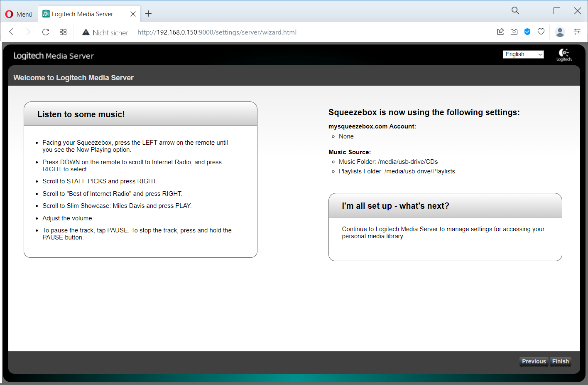Click the Adjust the volume instruction
588x385 pixels.
[x=68, y=218]
